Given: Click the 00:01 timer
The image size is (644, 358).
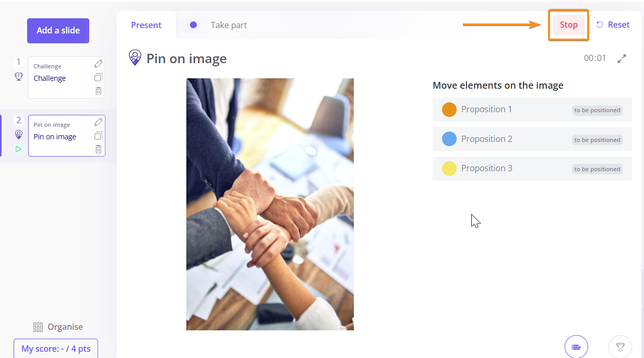Looking at the screenshot, I should pyautogui.click(x=595, y=58).
